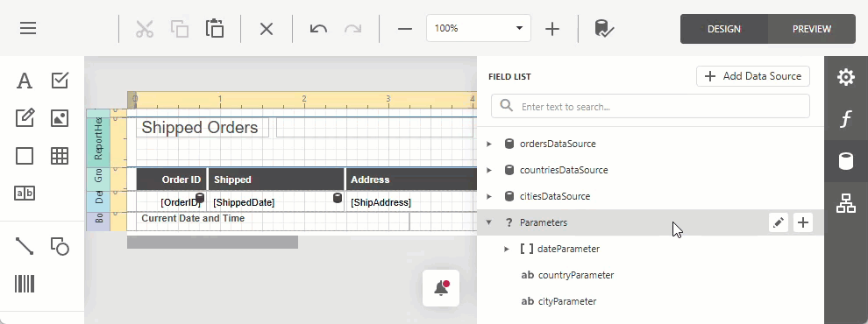
Task: Collapse the Parameters node
Action: point(489,222)
